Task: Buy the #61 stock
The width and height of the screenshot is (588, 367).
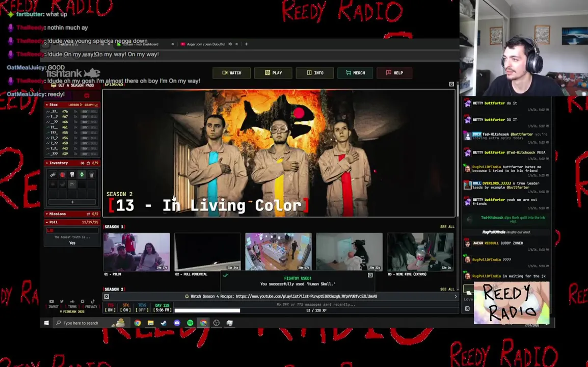Action: (x=85, y=127)
